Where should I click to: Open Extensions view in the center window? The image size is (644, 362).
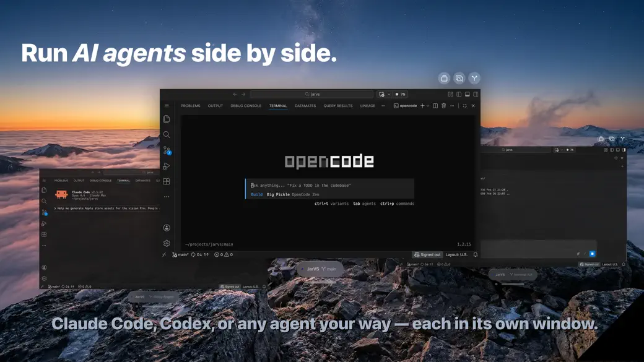167,181
